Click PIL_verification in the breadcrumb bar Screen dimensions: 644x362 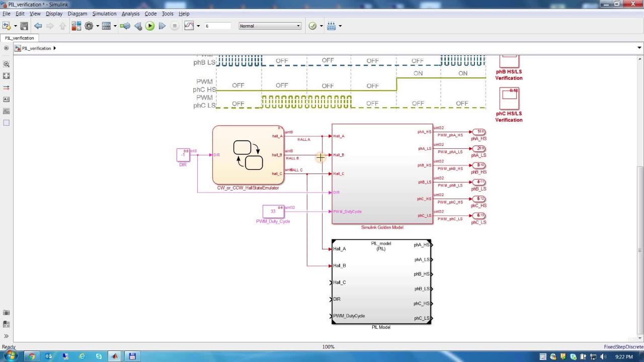click(x=36, y=48)
